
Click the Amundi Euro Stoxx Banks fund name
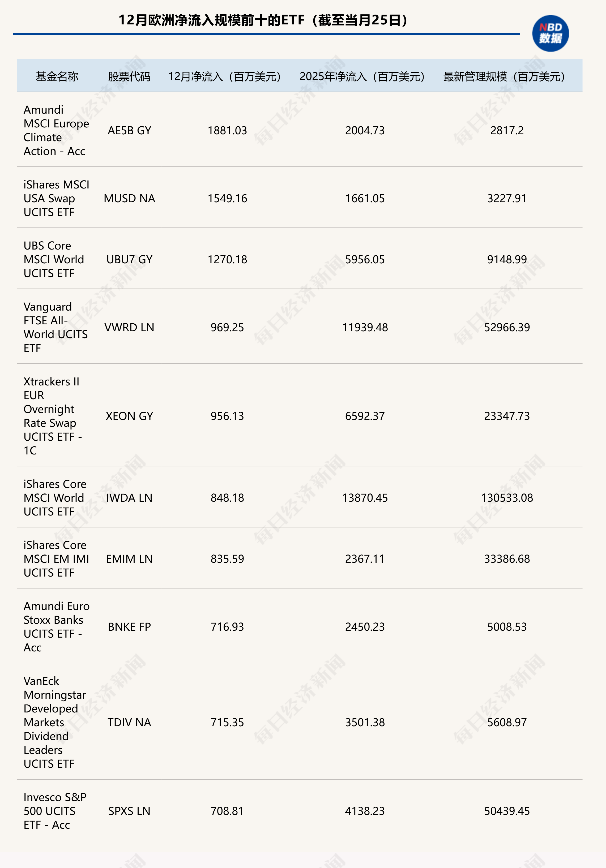56,627
